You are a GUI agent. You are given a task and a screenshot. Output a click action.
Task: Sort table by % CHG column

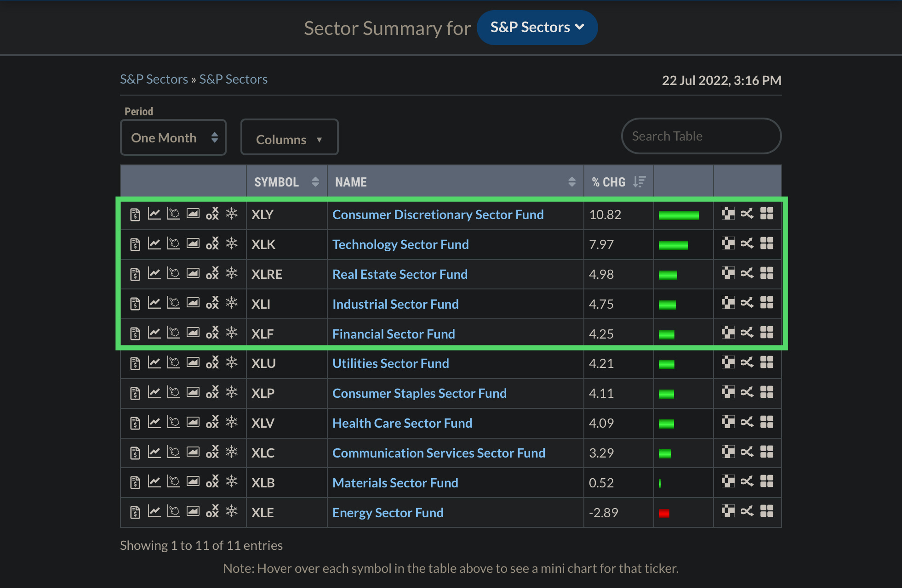tap(618, 182)
